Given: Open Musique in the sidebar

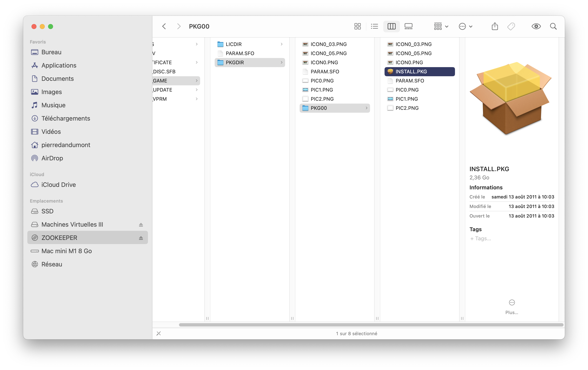Looking at the screenshot, I should (x=87, y=105).
